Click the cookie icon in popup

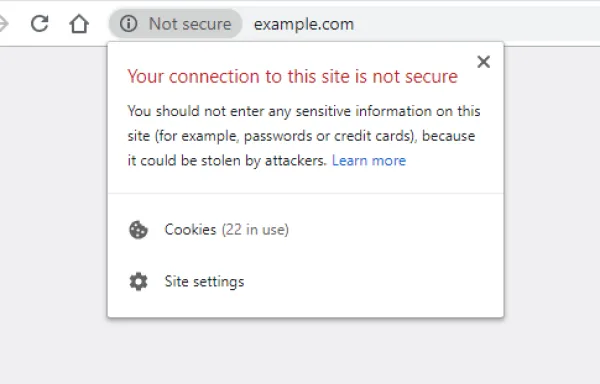pos(138,230)
